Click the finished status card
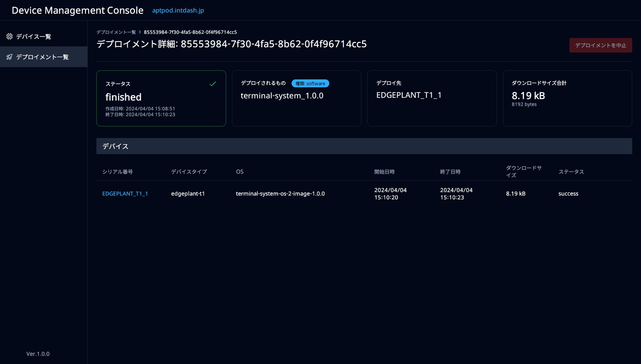The image size is (641, 364). click(161, 98)
